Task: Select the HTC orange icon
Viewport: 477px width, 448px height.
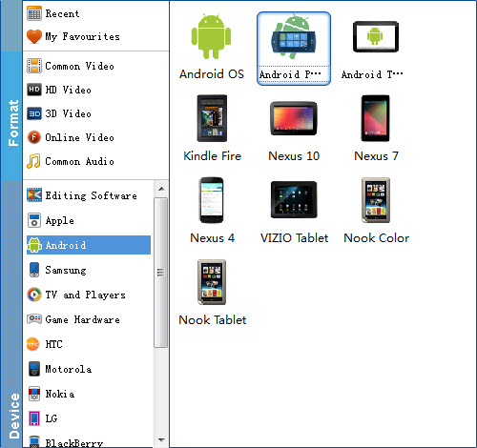Action: click(33, 344)
